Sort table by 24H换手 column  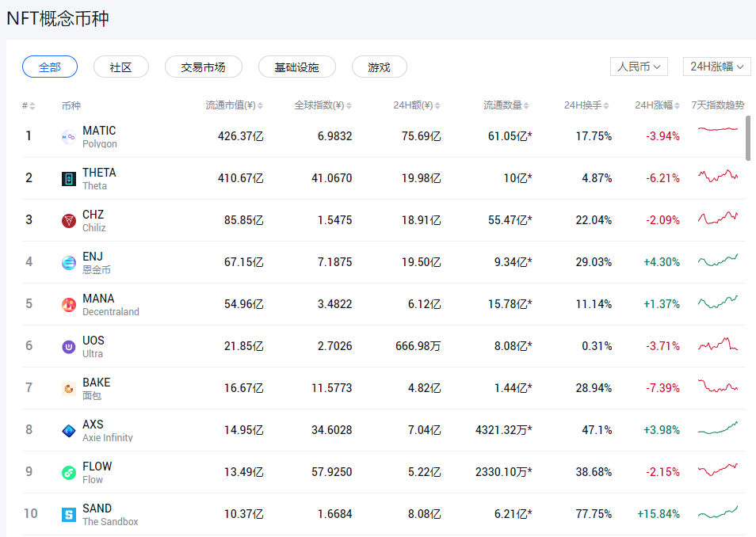click(x=586, y=105)
